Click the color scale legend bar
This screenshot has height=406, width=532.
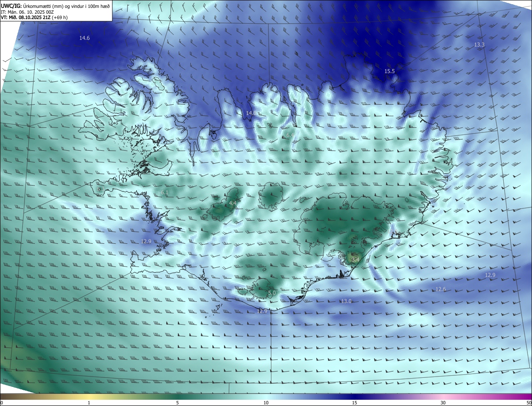tap(266, 397)
